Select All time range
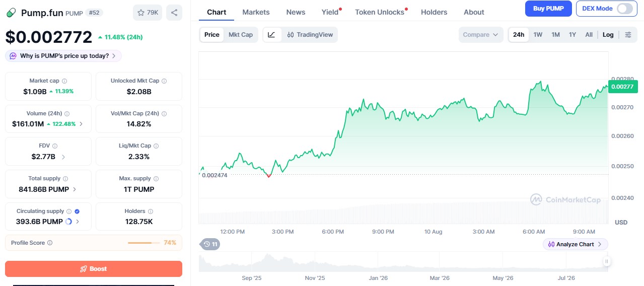 [589, 35]
